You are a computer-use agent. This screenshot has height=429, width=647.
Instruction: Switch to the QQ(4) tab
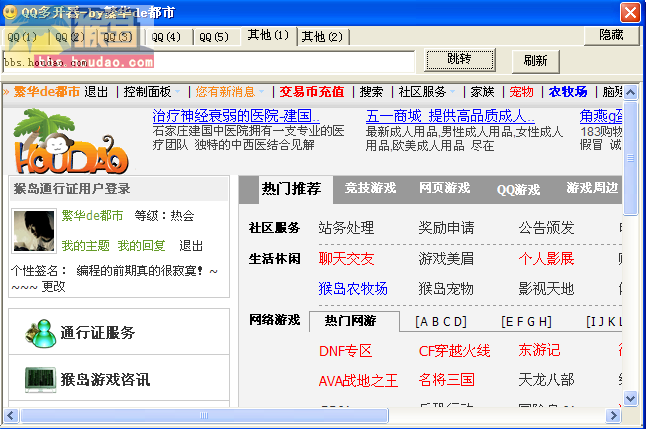(166, 37)
